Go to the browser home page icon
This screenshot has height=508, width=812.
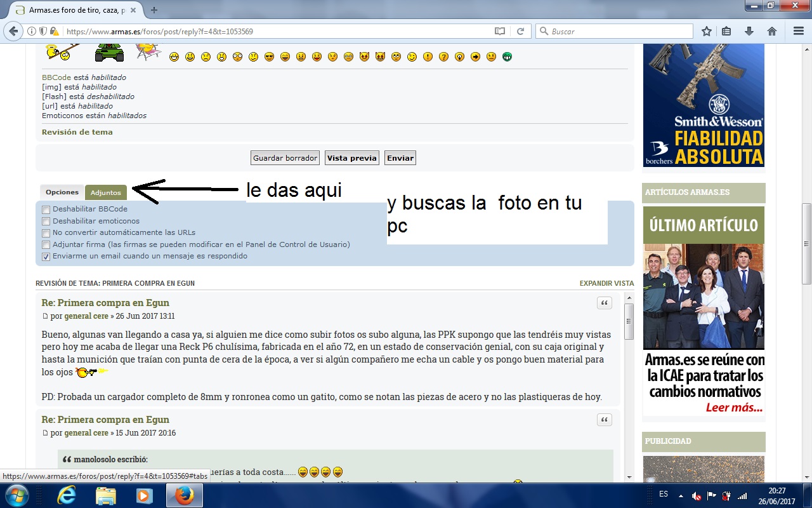pyautogui.click(x=772, y=31)
